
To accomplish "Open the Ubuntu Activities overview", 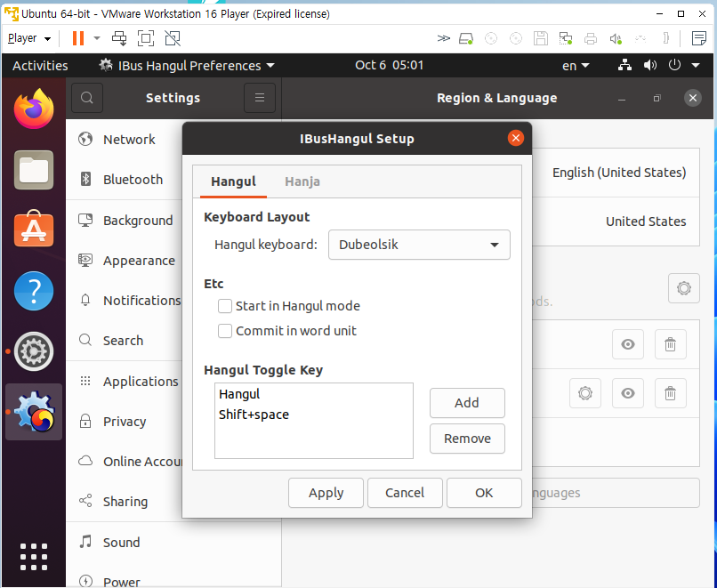I will point(40,66).
